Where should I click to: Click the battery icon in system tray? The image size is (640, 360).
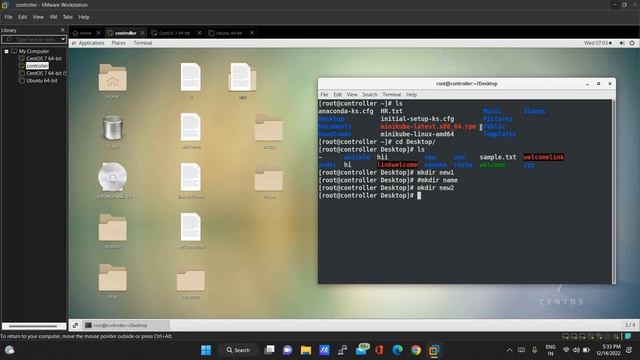tap(586, 350)
